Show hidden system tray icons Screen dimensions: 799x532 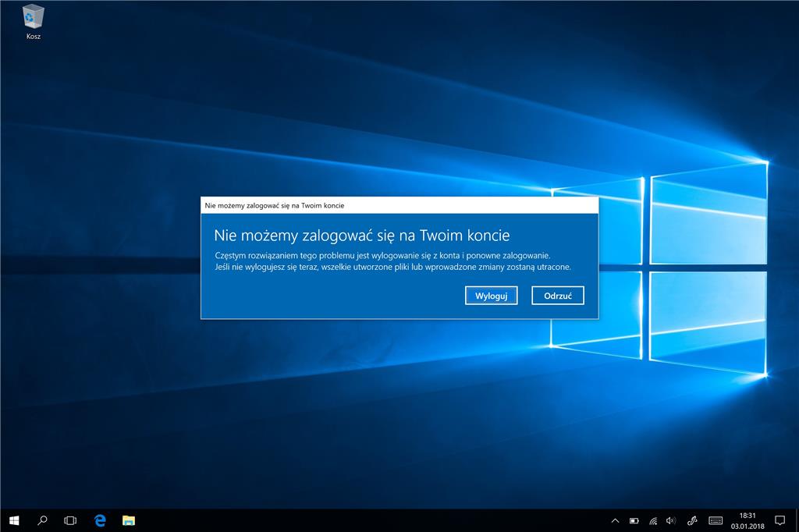coord(615,521)
